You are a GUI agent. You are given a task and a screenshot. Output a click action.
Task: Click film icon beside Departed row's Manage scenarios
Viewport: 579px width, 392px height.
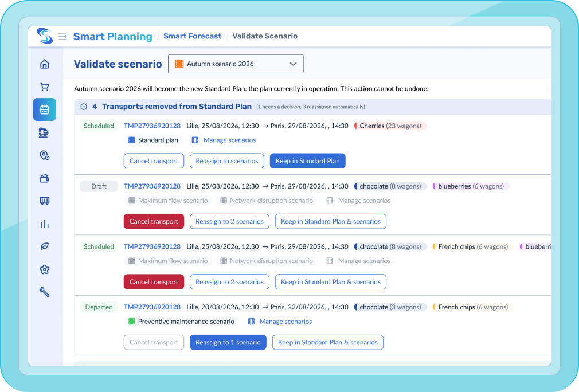(x=251, y=322)
